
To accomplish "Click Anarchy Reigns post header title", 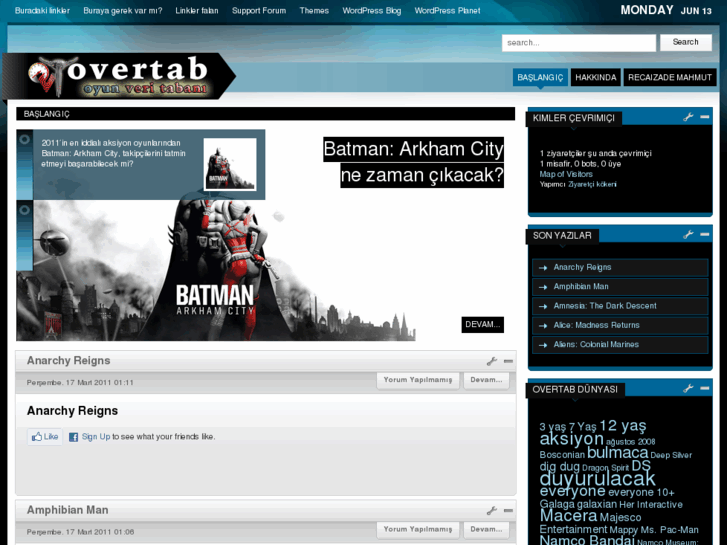I will click(68, 361).
